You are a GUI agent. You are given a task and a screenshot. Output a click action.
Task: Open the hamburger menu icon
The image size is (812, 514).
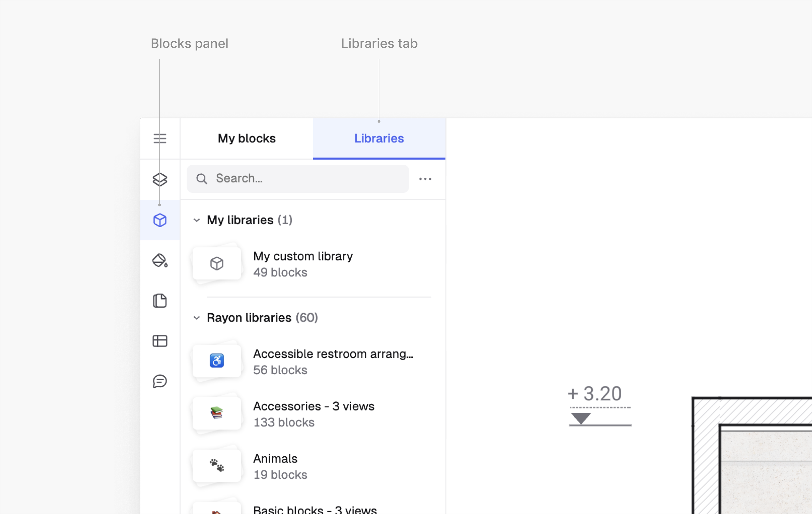tap(160, 138)
